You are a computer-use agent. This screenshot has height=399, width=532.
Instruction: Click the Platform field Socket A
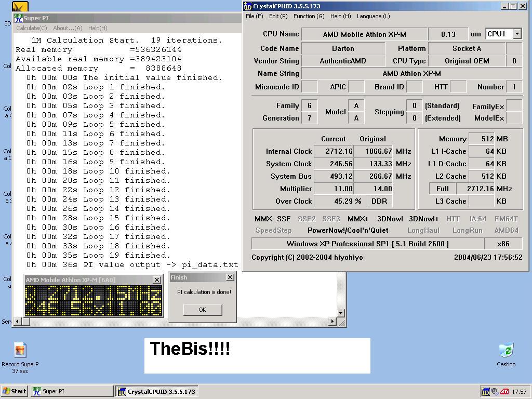[467, 48]
